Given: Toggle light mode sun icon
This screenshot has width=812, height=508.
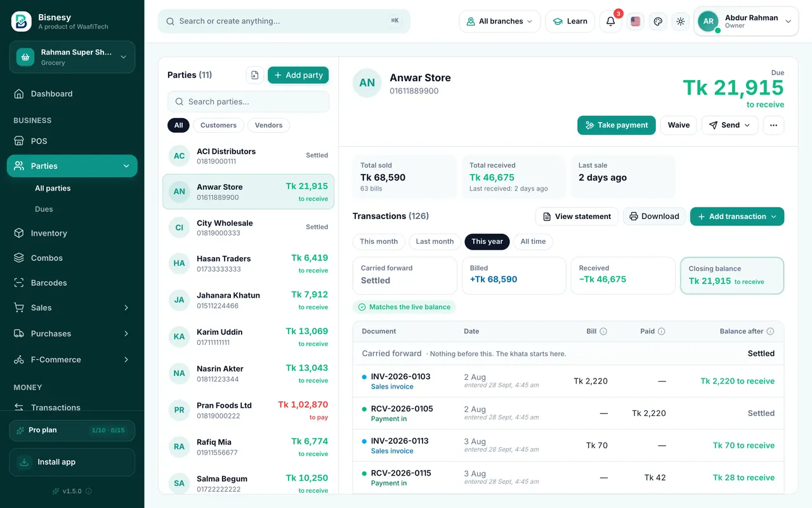Looking at the screenshot, I should tap(681, 22).
